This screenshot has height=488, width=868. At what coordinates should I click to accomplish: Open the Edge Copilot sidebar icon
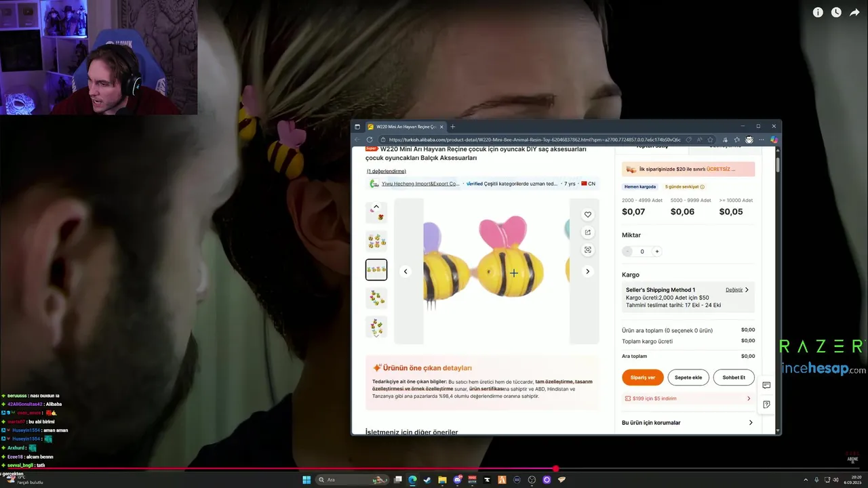tap(774, 140)
